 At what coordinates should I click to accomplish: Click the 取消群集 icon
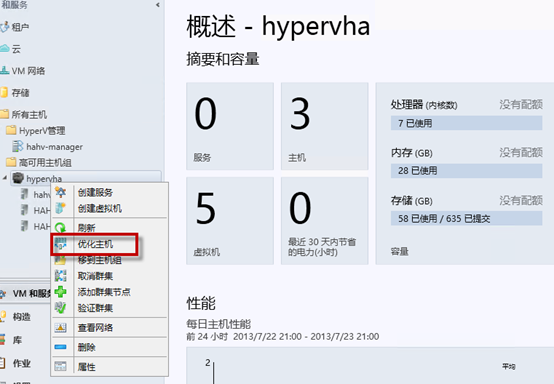tap(60, 276)
